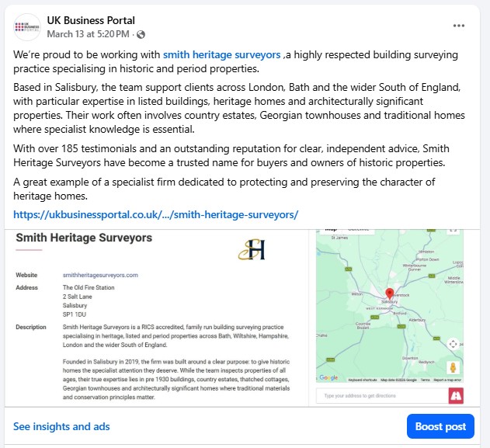Click the UK Business Portal profile picture
Viewport: 490px width, 448px height.
coord(27,27)
